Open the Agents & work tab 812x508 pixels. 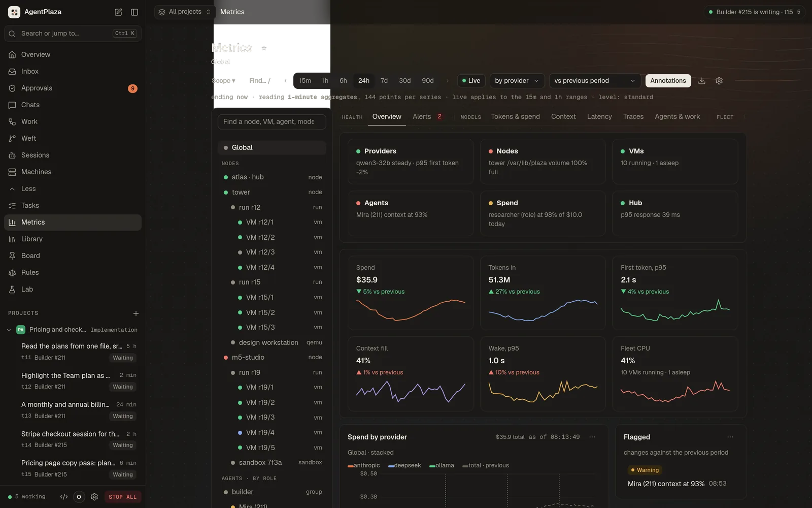677,116
